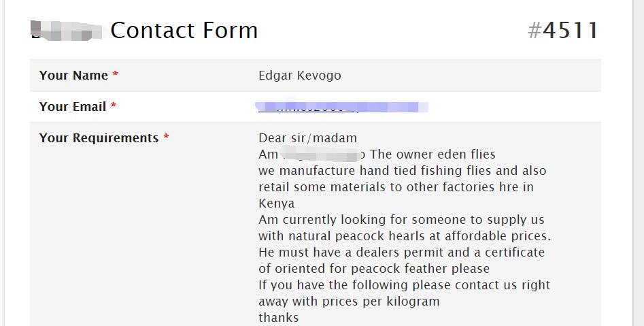
Task: Click the dealers permit and certificate line
Action: click(x=402, y=252)
